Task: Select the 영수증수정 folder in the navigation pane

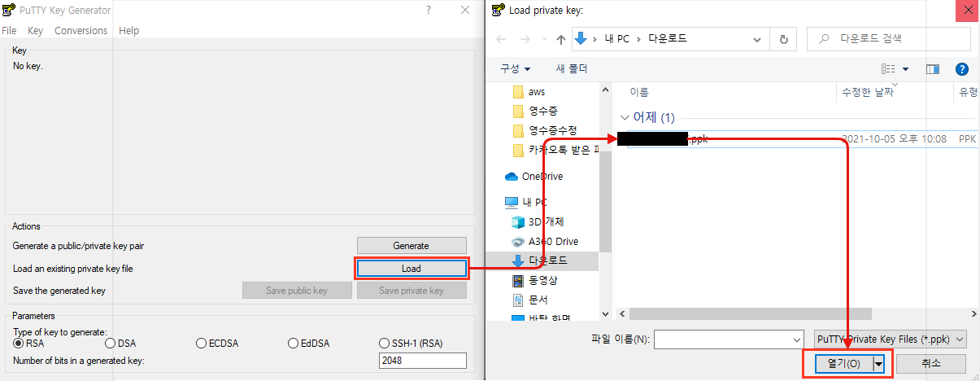Action: click(553, 130)
